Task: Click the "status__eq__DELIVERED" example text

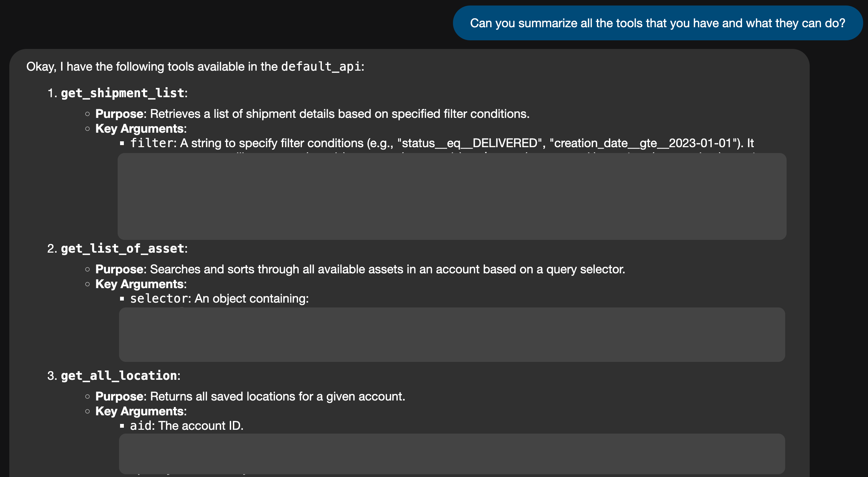Action: click(x=469, y=143)
